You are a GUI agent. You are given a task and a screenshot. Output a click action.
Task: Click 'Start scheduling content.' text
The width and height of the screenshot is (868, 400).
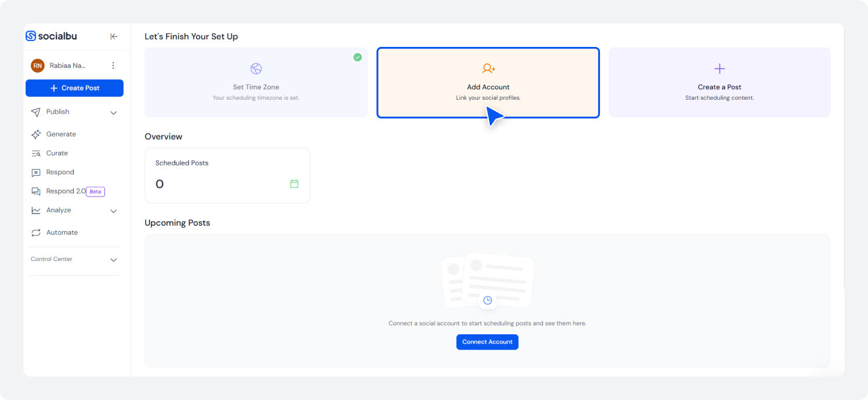click(720, 98)
